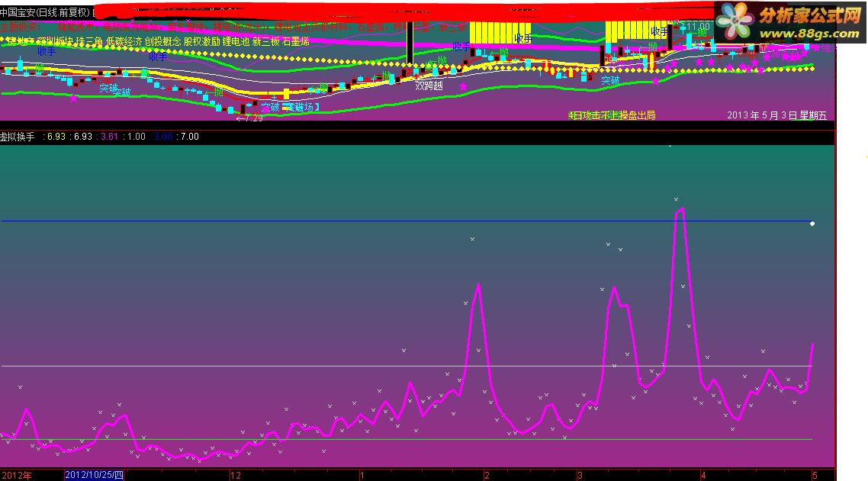Click the 双跨越 signal label on the price chart
Screen dimensions: 868x481
click(429, 86)
